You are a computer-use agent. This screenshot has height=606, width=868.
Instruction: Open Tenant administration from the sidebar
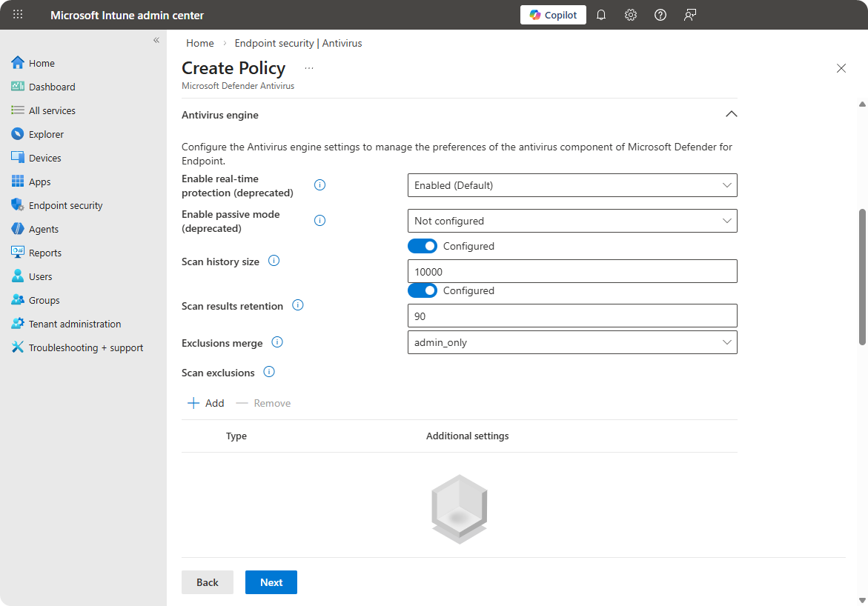tap(74, 324)
